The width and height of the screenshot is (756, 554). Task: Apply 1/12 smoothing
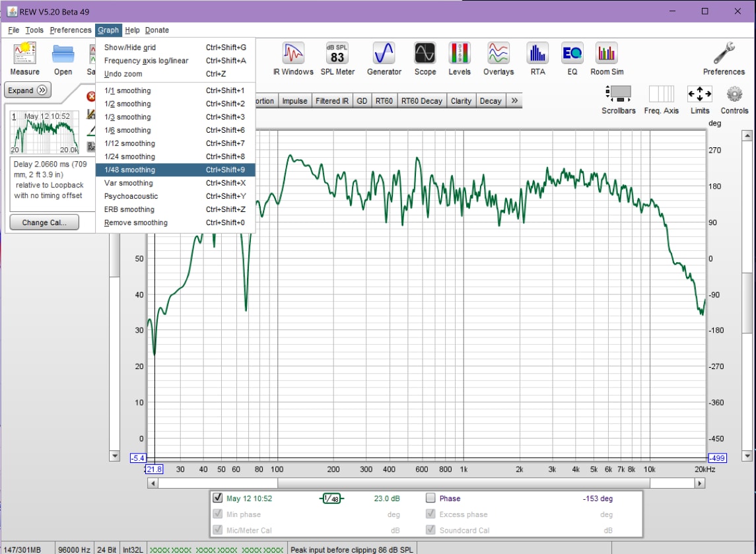[x=175, y=143]
